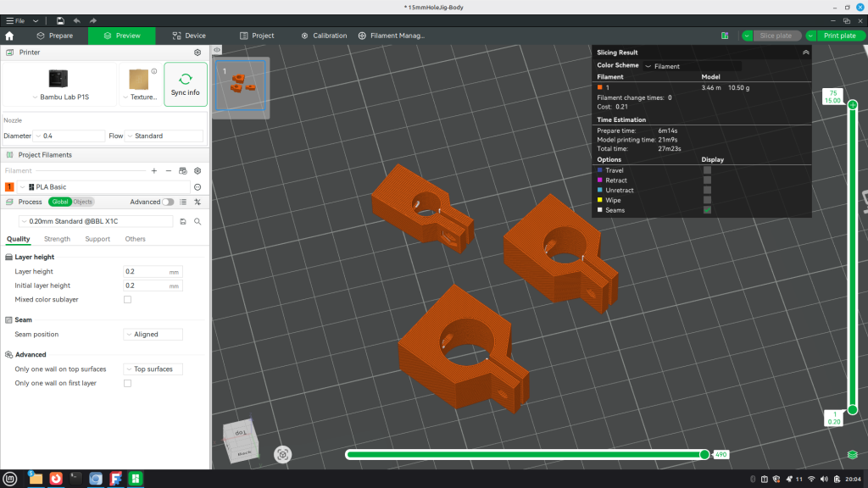Collapse the Slicing Result panel
Screen dimensions: 868x488
point(805,53)
